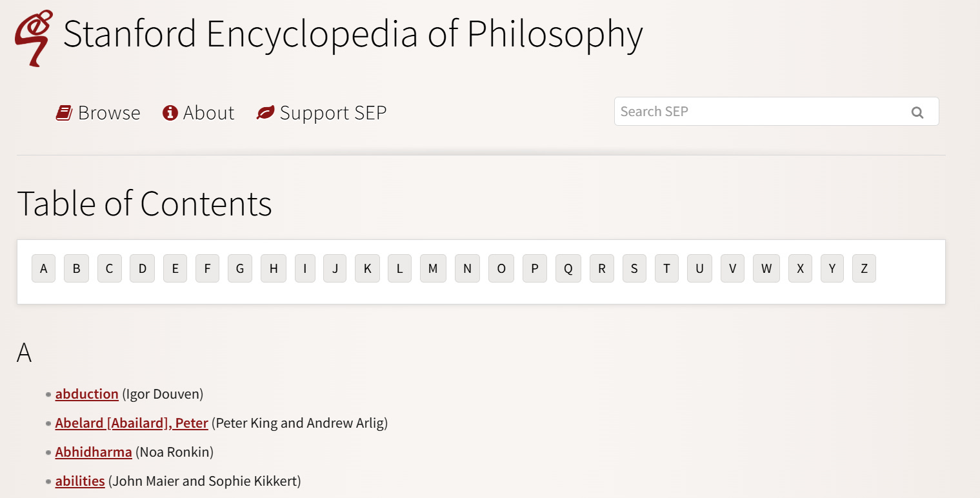Open the About menu

199,113
